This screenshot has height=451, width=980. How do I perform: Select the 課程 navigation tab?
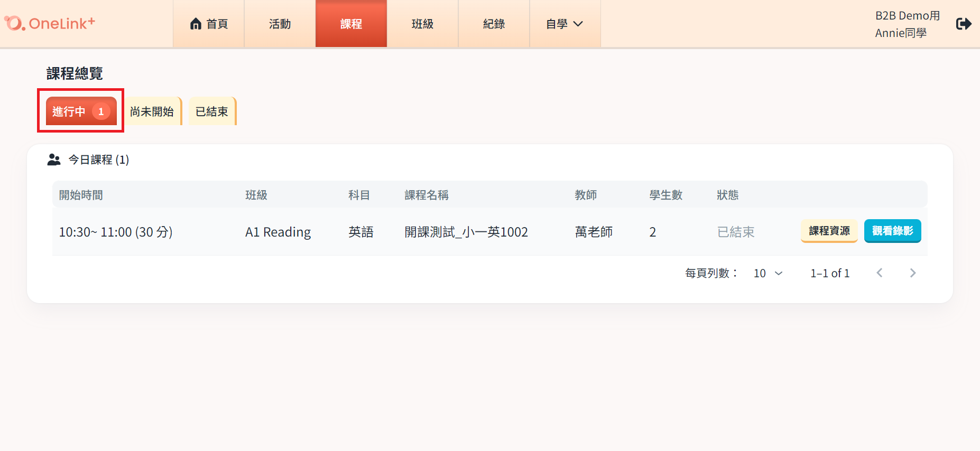352,24
